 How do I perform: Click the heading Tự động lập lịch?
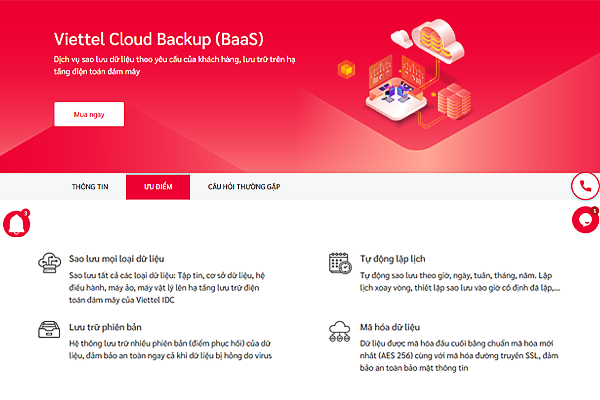click(x=393, y=259)
